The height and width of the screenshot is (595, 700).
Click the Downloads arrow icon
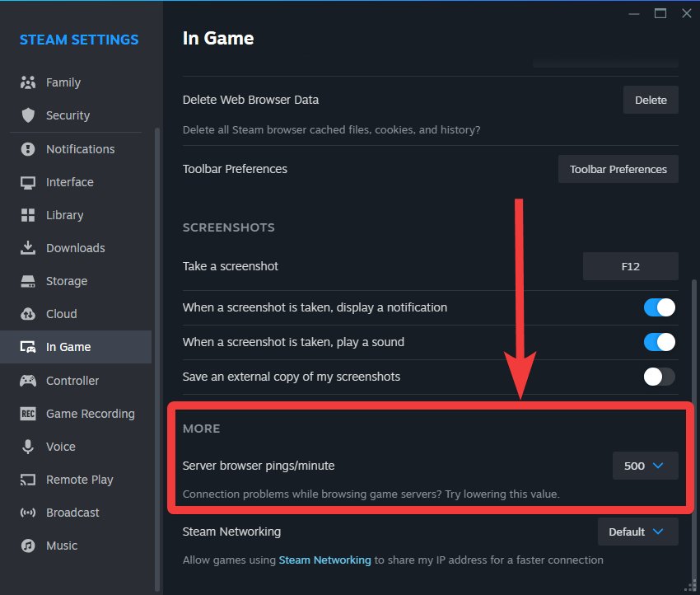pyautogui.click(x=28, y=248)
